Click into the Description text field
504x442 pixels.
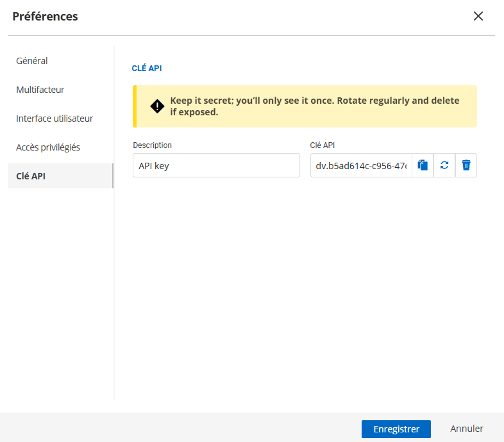(216, 165)
